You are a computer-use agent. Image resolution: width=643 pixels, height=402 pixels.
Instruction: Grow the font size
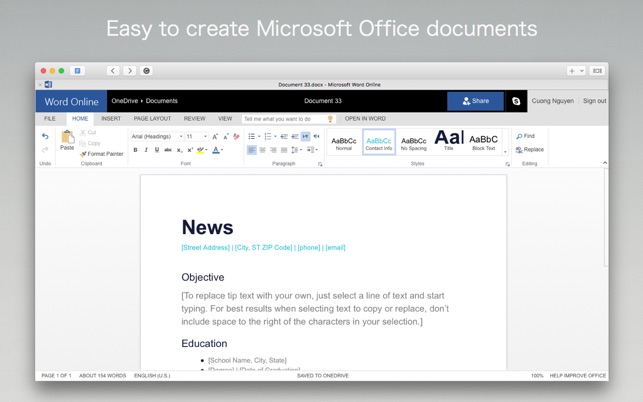[215, 136]
